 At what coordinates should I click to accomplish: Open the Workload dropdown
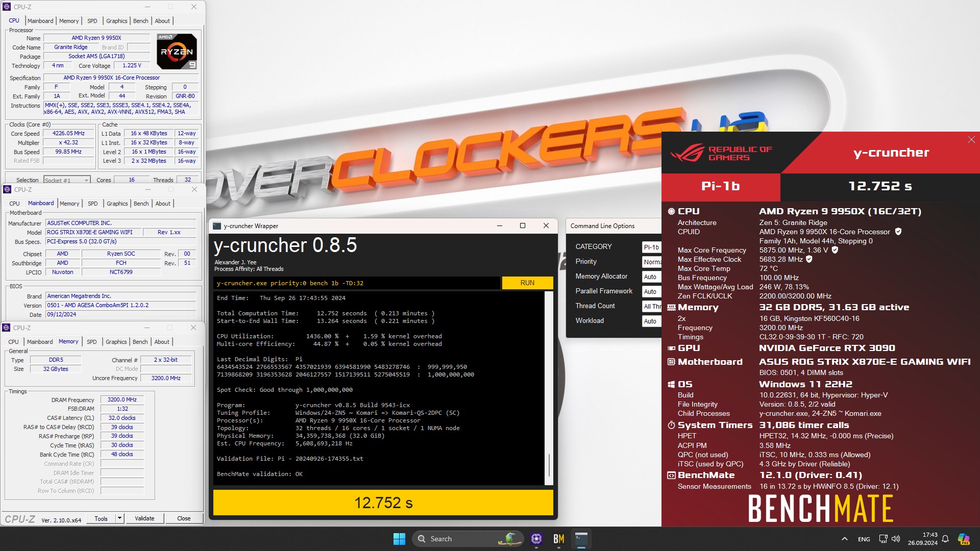point(651,321)
